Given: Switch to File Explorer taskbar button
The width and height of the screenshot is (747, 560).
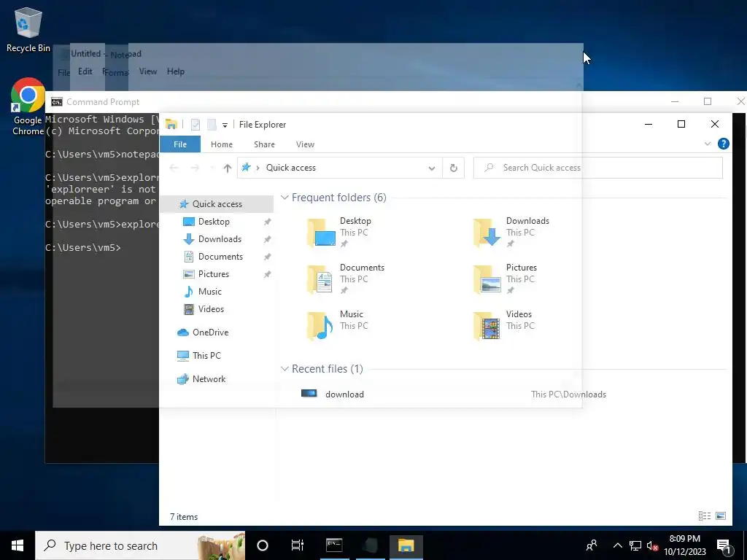Looking at the screenshot, I should click(406, 545).
